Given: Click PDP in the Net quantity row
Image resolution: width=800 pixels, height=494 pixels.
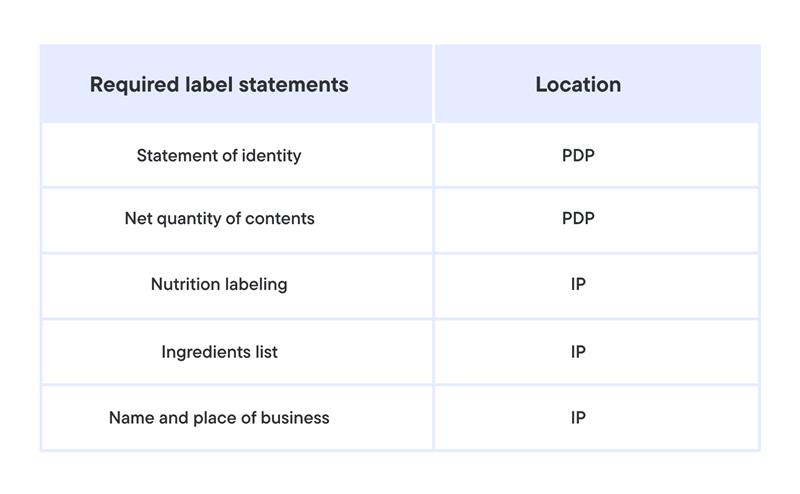Looking at the screenshot, I should coord(578,218).
